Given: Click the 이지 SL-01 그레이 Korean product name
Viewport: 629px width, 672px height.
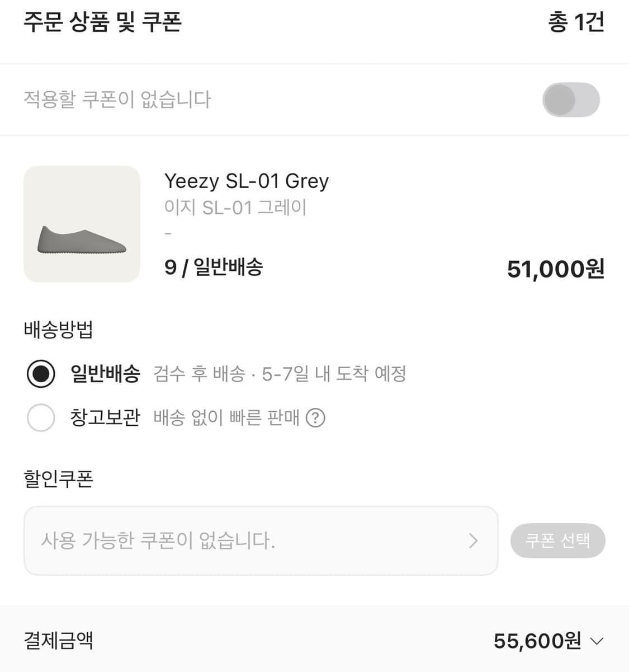Looking at the screenshot, I should (x=235, y=208).
